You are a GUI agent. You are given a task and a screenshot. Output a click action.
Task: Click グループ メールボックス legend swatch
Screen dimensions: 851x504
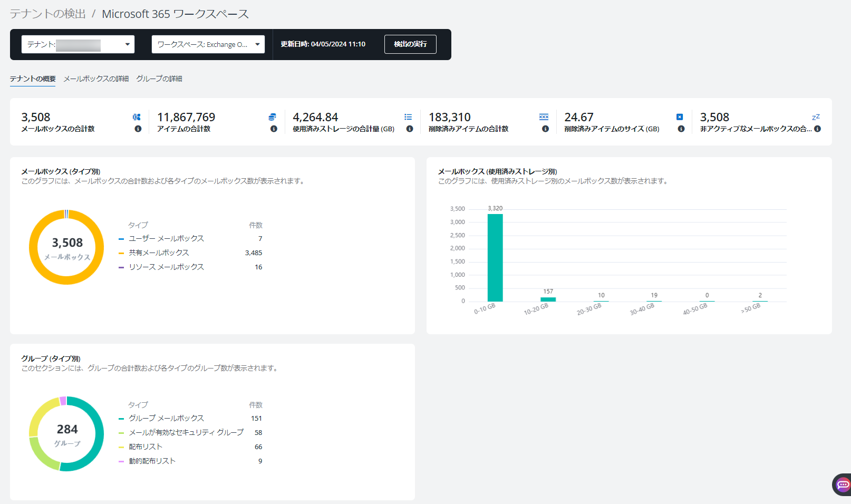pyautogui.click(x=121, y=419)
